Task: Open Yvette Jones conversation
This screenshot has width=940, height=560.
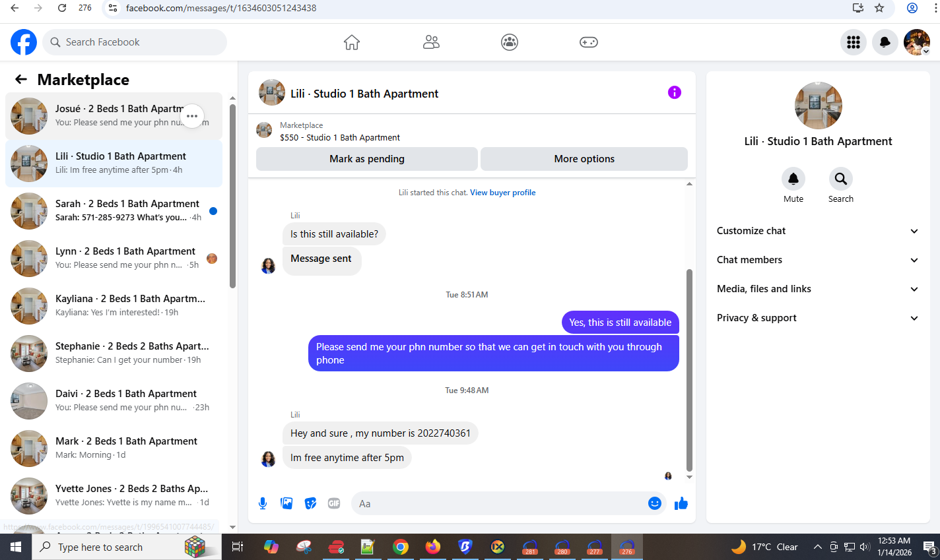Action: pyautogui.click(x=114, y=496)
